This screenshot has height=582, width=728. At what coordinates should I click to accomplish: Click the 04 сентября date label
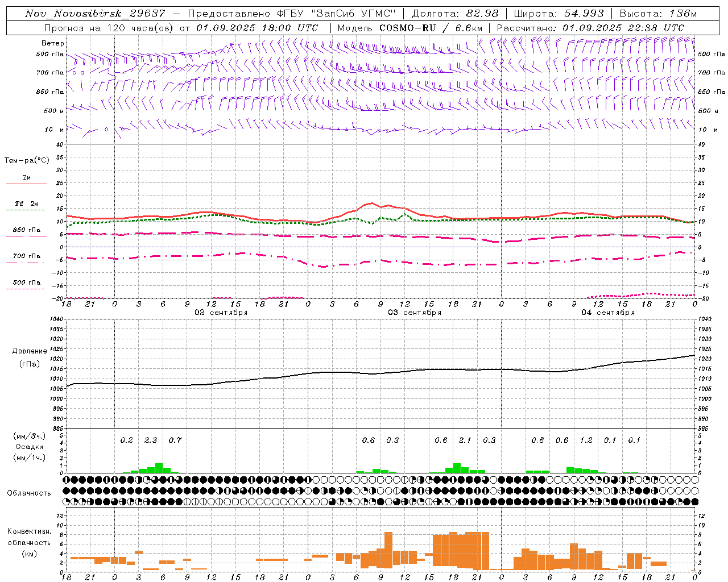608,313
